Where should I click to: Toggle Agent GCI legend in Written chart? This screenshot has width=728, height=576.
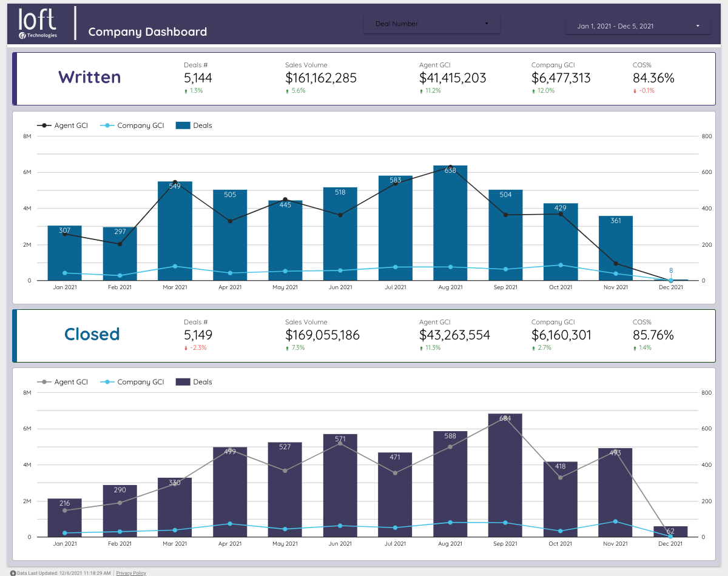(x=63, y=126)
